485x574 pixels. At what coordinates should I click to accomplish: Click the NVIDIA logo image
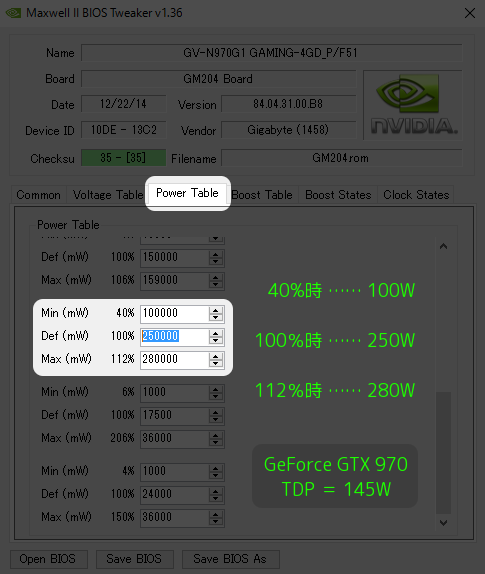pos(413,105)
